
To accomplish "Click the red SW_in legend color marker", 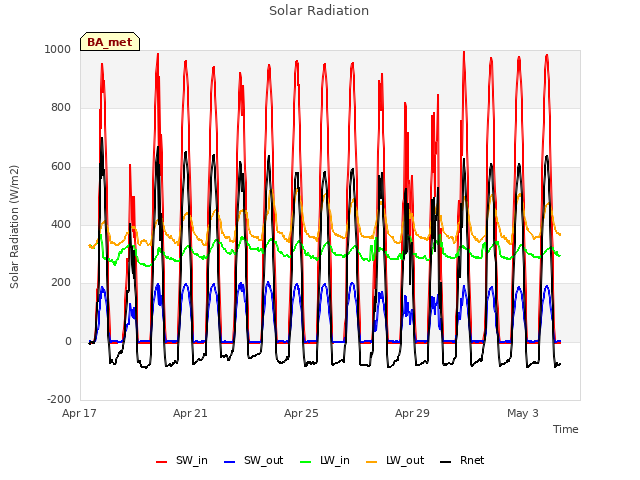I will point(162,462).
